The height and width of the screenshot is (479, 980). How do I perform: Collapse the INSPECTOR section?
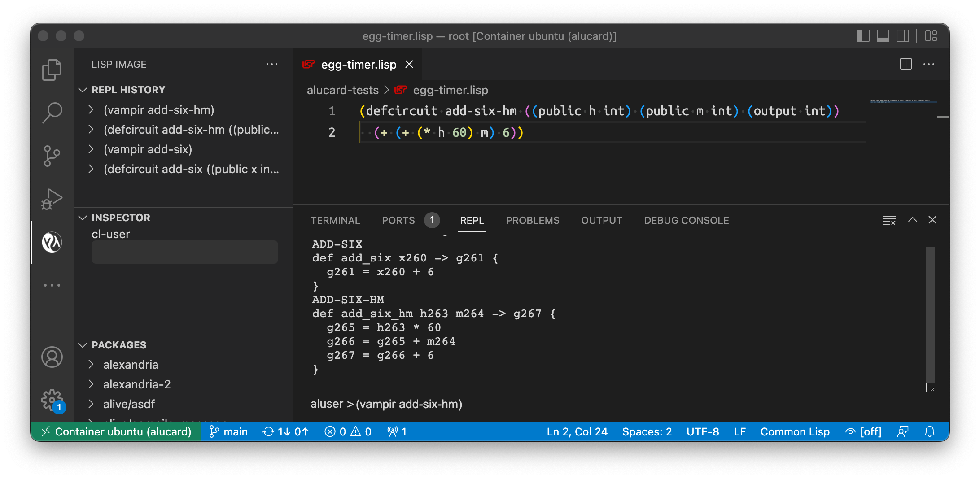point(83,218)
